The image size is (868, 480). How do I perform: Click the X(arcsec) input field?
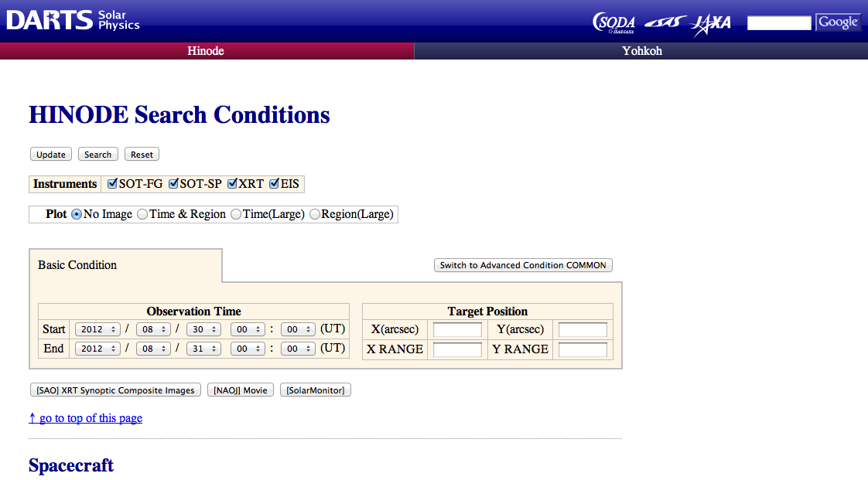pyautogui.click(x=457, y=330)
